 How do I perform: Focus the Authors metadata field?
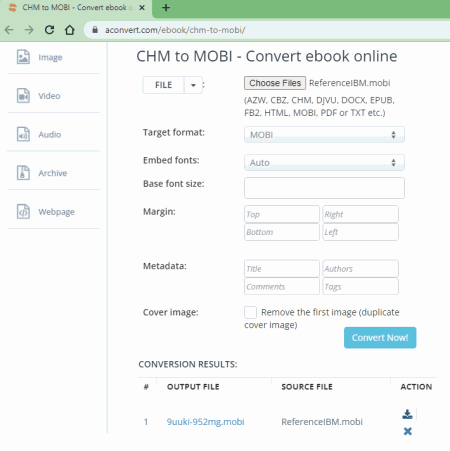click(360, 269)
